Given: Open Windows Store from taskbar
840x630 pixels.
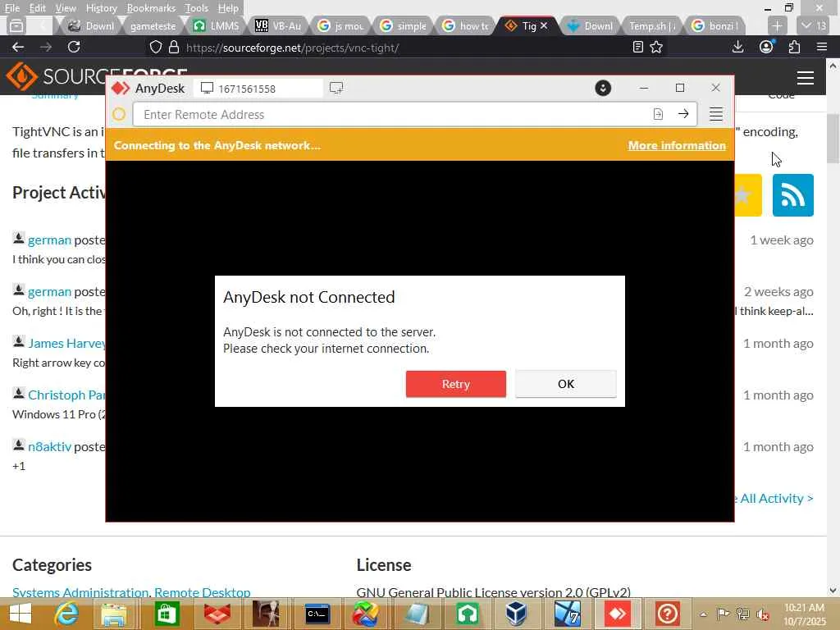Looking at the screenshot, I should tap(166, 614).
